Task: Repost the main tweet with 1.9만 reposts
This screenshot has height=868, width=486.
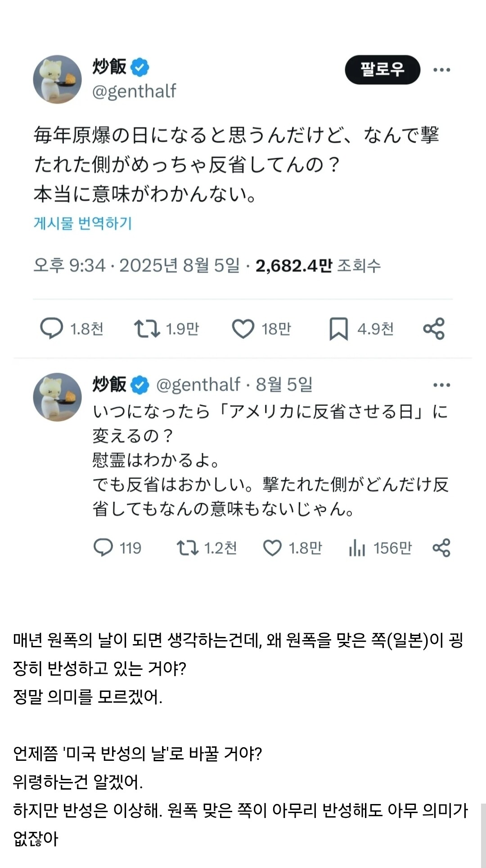Action: click(147, 328)
